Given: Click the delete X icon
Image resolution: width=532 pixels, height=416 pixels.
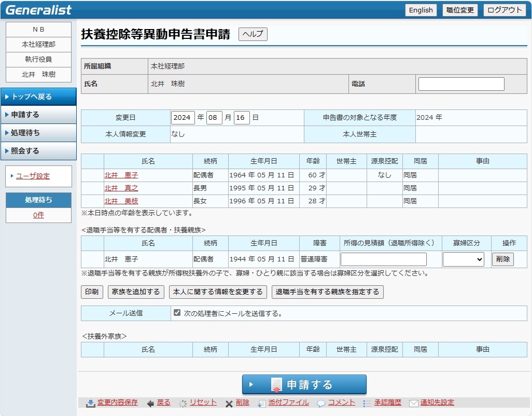Looking at the screenshot, I should pos(229,403).
